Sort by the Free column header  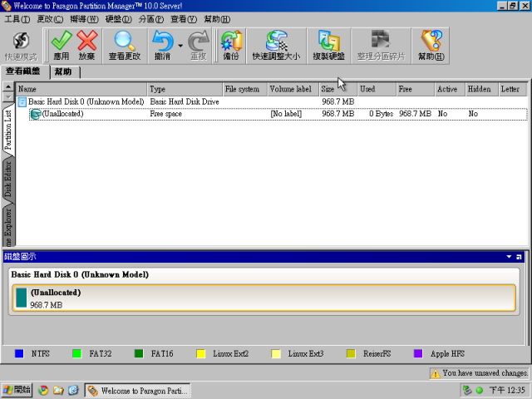tap(416, 89)
